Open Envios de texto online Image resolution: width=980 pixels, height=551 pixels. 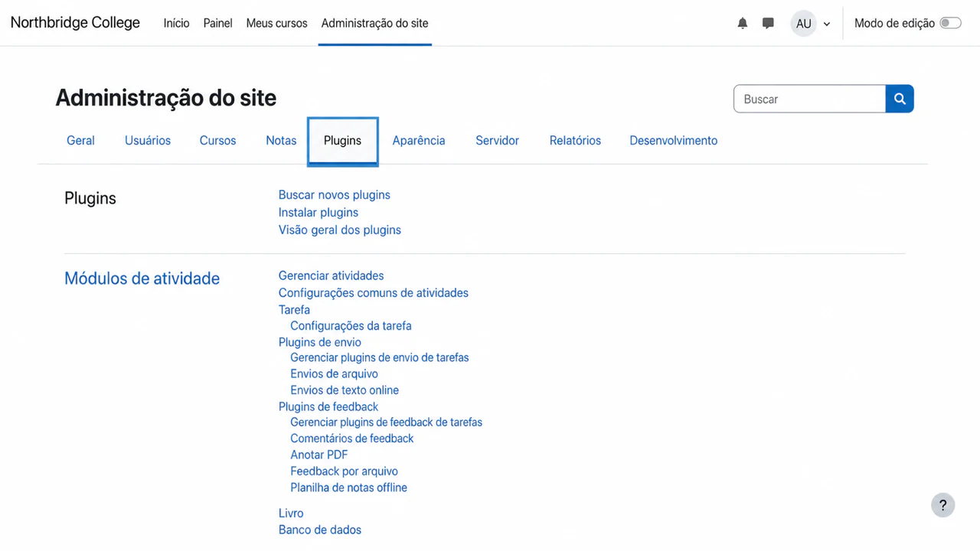point(345,390)
